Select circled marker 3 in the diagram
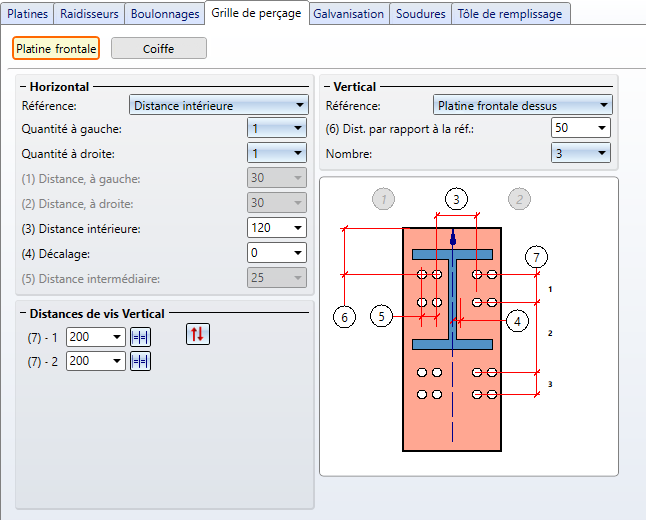 pyautogui.click(x=456, y=199)
